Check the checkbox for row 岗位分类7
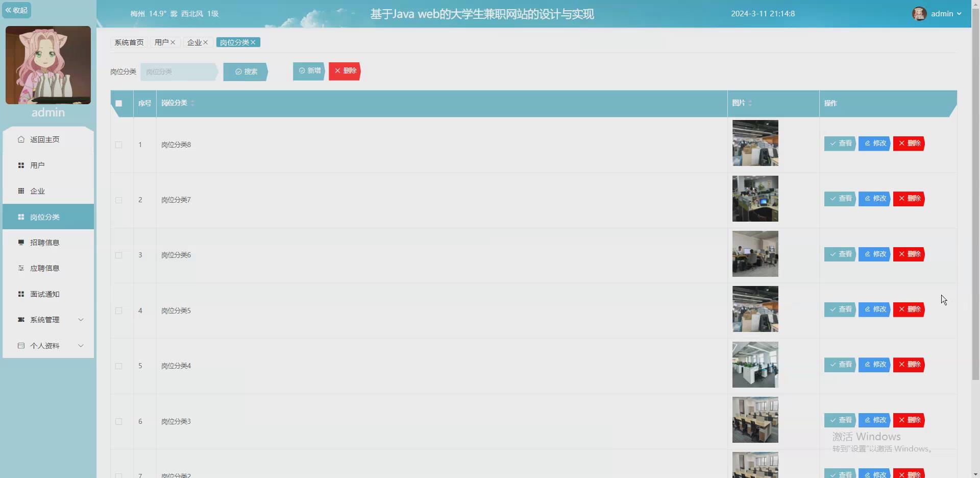The width and height of the screenshot is (980, 478). tap(119, 200)
